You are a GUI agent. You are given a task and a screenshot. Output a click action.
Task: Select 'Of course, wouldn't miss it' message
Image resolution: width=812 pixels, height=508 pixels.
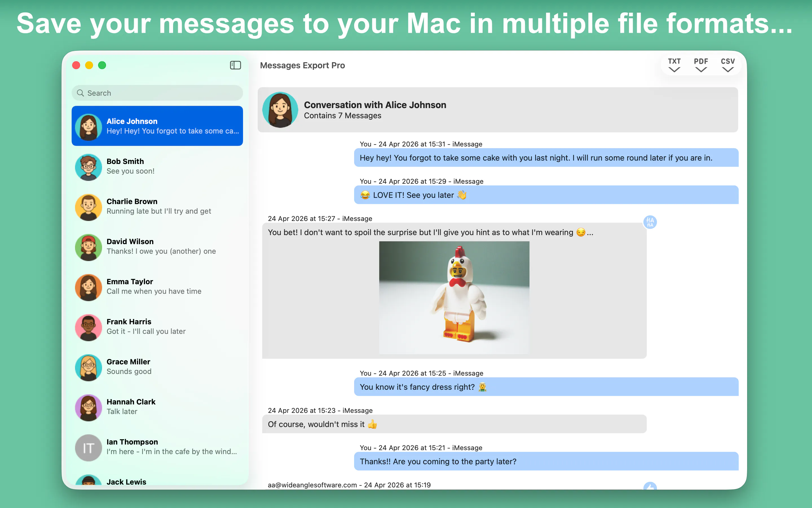pos(454,424)
